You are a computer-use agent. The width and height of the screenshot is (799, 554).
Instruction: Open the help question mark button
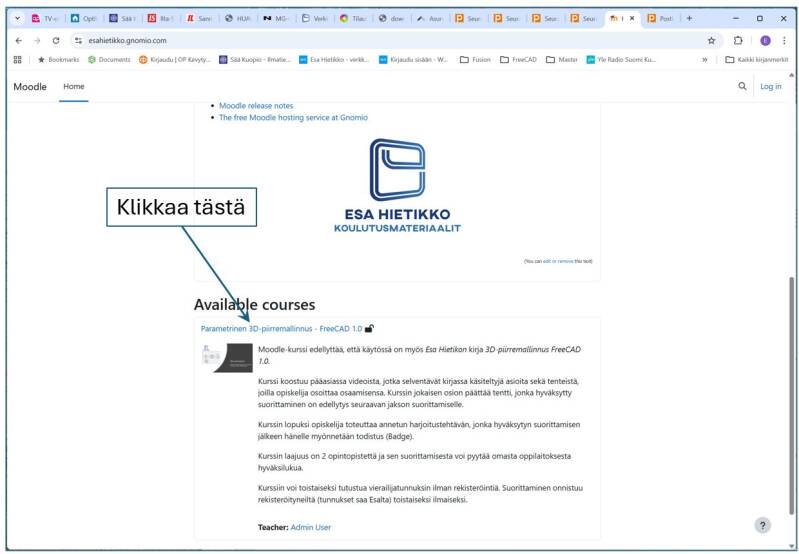pyautogui.click(x=762, y=525)
